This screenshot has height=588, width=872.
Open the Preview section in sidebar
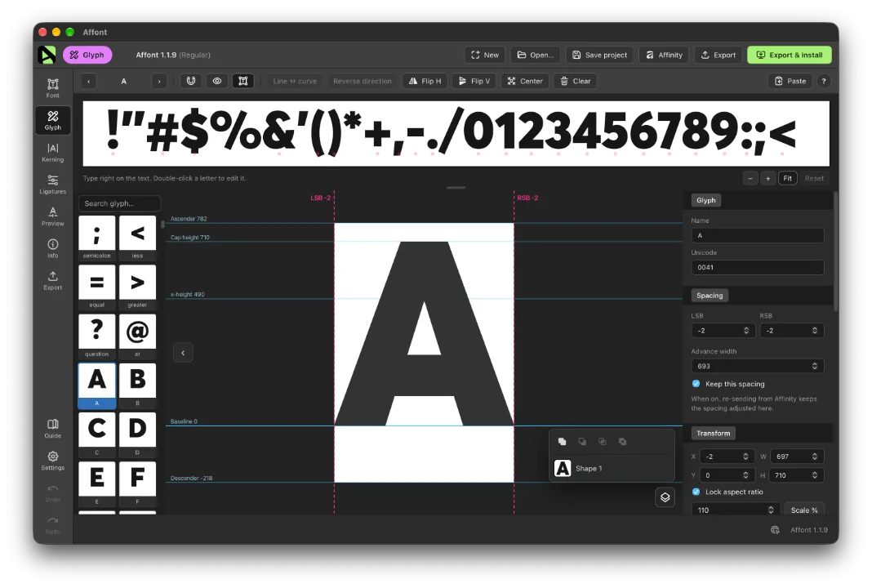(53, 216)
